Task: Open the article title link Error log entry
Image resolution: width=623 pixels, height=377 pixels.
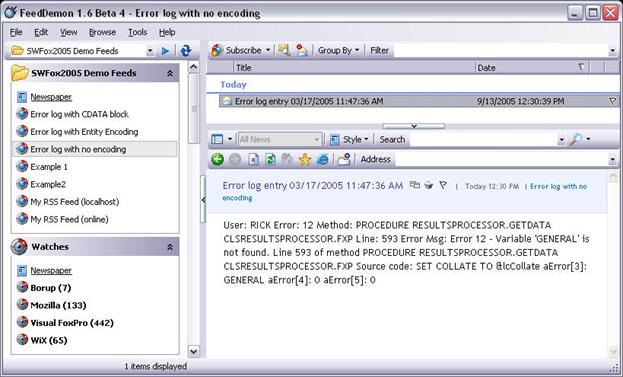Action: (x=313, y=186)
